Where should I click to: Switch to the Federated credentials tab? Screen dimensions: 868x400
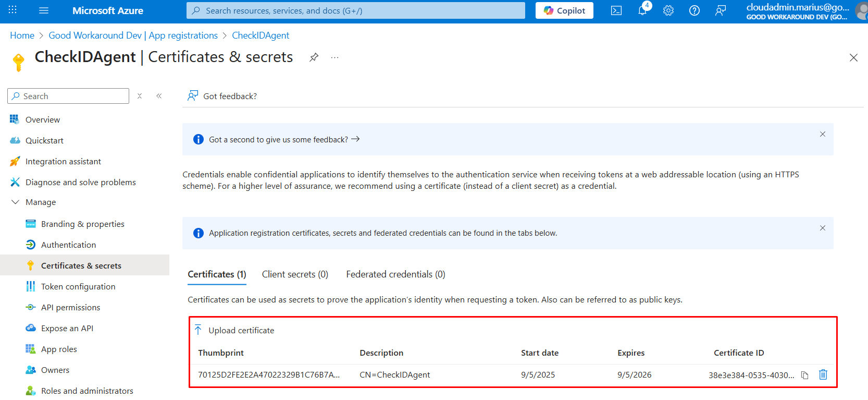click(395, 274)
